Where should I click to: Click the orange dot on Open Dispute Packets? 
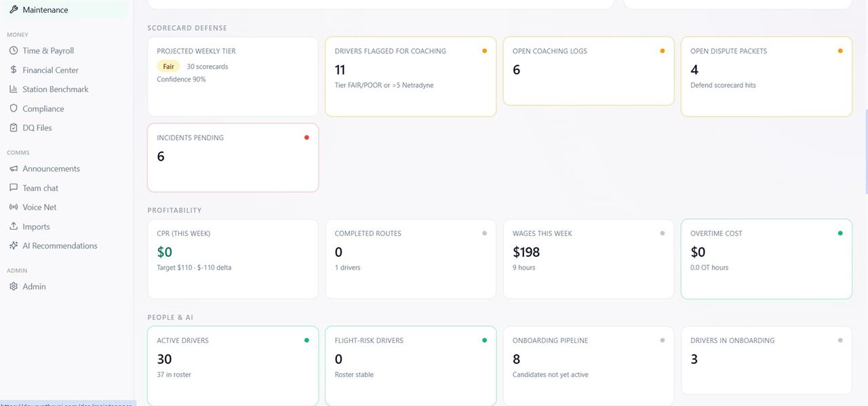[840, 51]
